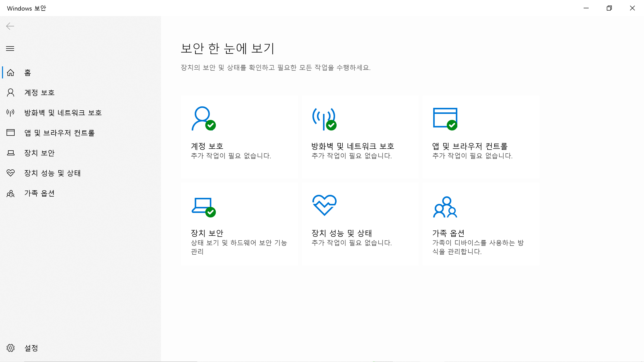Click the device security laptop icon in sidebar
Image resolution: width=644 pixels, height=362 pixels.
tap(11, 153)
